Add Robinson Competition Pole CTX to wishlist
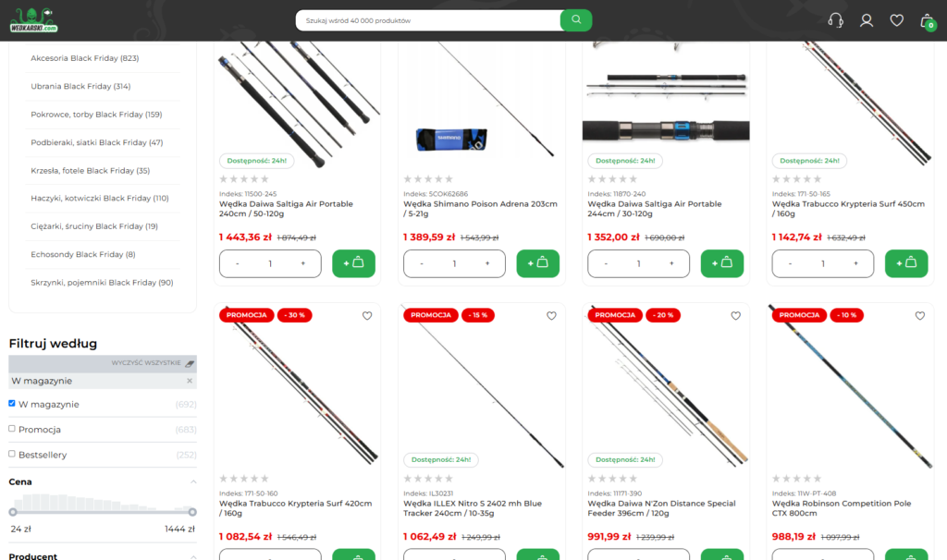 [920, 316]
